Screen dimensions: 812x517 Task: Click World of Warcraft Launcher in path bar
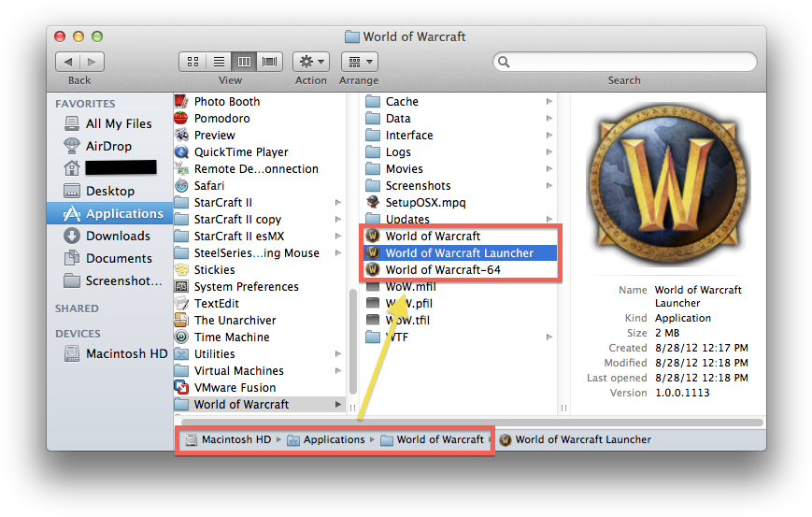click(x=575, y=439)
